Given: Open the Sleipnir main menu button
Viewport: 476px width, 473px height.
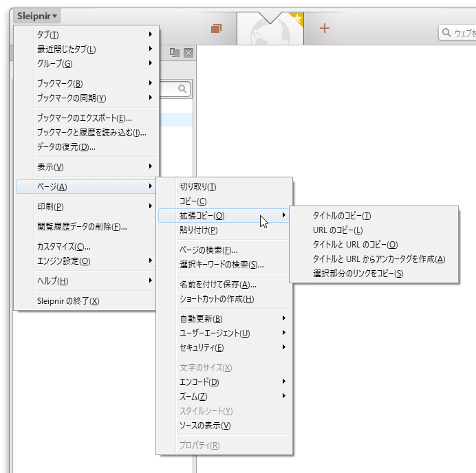Looking at the screenshot, I should 36,16.
